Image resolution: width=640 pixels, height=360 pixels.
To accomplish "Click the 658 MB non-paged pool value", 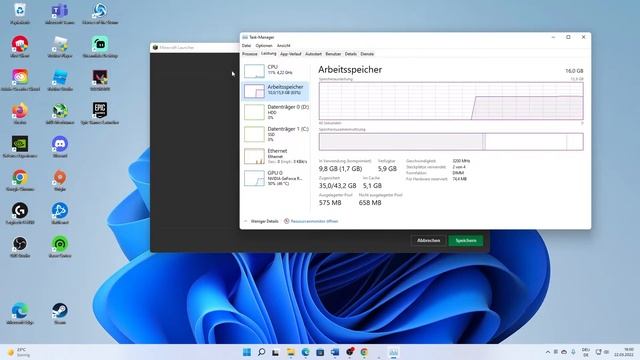I will point(370,203).
